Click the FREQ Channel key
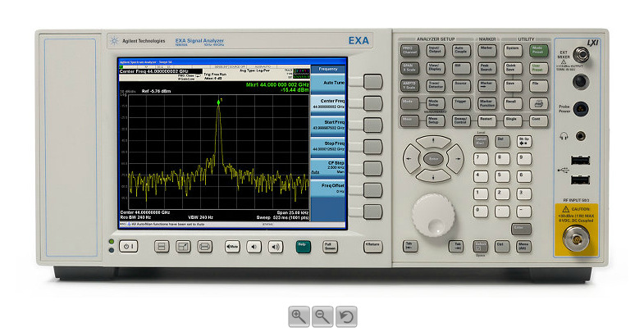The image size is (644, 332). point(409,51)
